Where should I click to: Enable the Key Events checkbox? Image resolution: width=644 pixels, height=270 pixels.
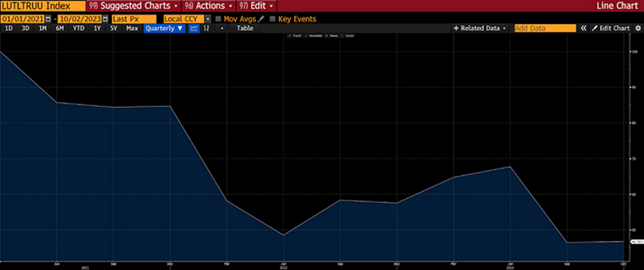tap(272, 19)
